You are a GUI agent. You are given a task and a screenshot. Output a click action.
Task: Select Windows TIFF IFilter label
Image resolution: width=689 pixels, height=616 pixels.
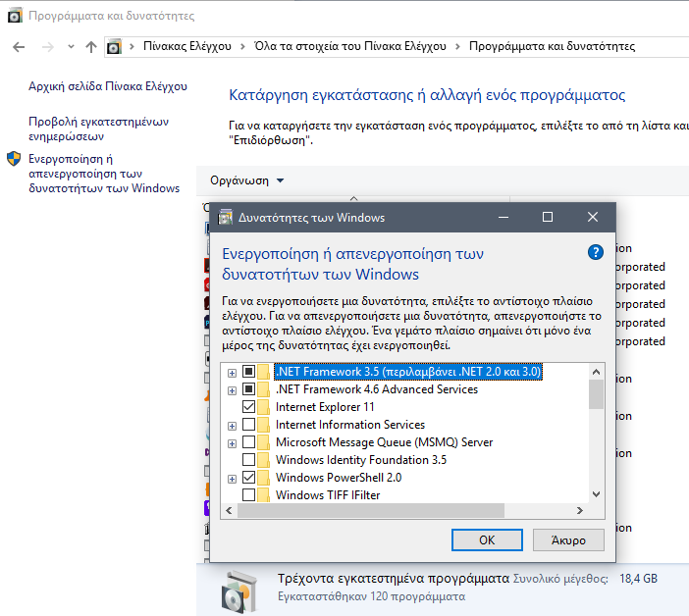click(x=328, y=494)
